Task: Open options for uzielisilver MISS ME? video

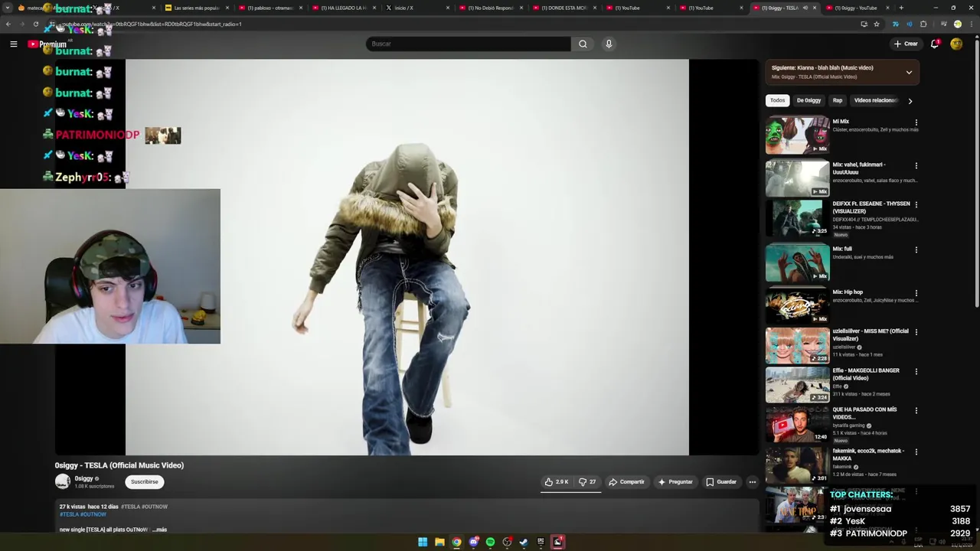Action: (x=916, y=332)
